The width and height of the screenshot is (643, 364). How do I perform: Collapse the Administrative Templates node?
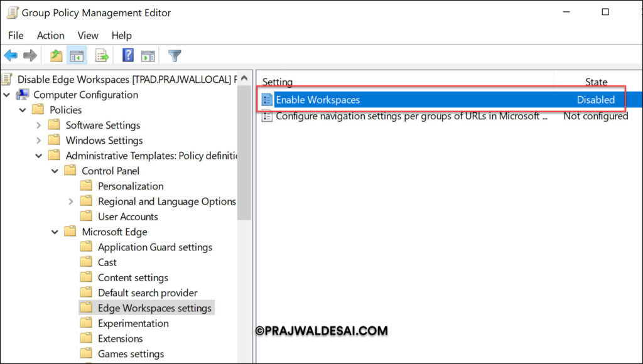click(x=38, y=156)
